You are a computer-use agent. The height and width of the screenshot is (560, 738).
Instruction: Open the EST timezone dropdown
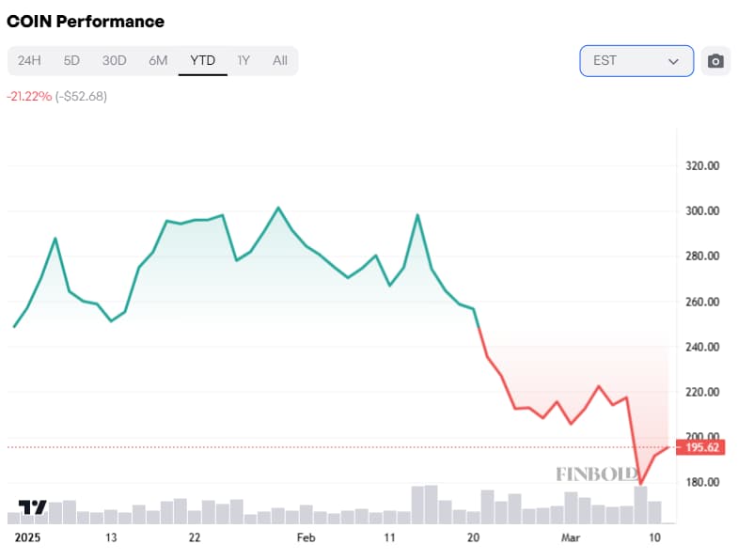[x=636, y=61]
